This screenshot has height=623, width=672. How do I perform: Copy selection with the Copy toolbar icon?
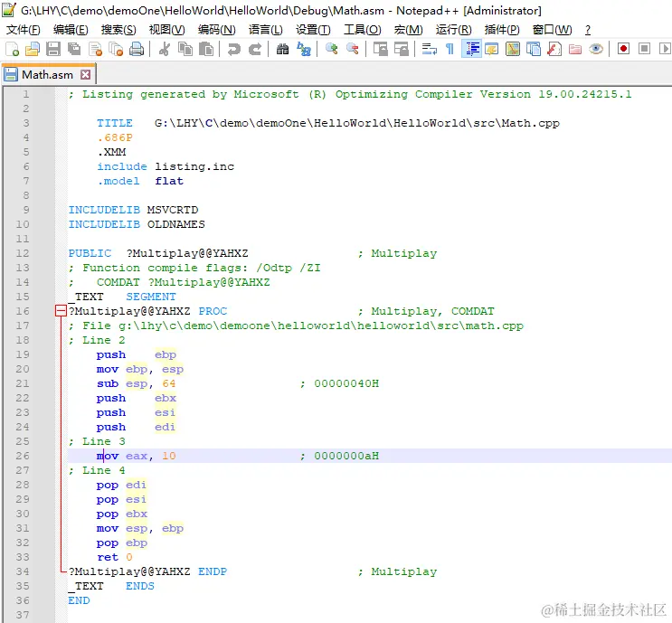click(x=185, y=49)
